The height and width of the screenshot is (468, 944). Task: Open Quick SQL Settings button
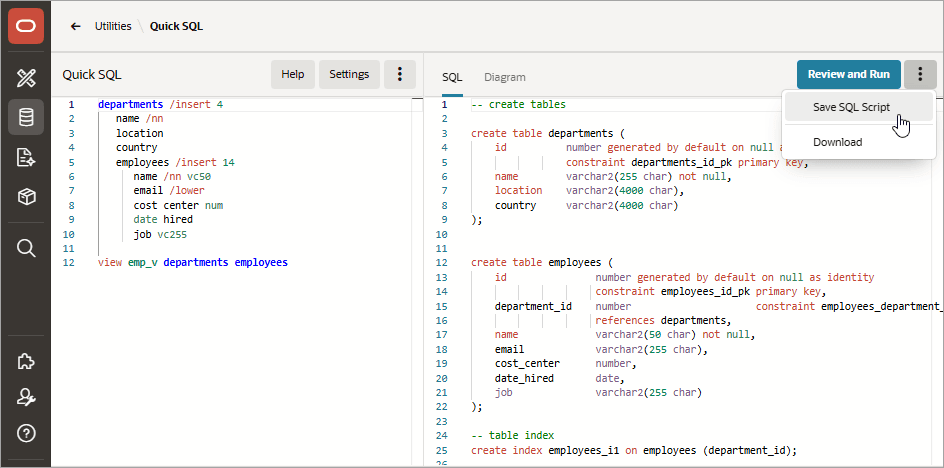(349, 75)
